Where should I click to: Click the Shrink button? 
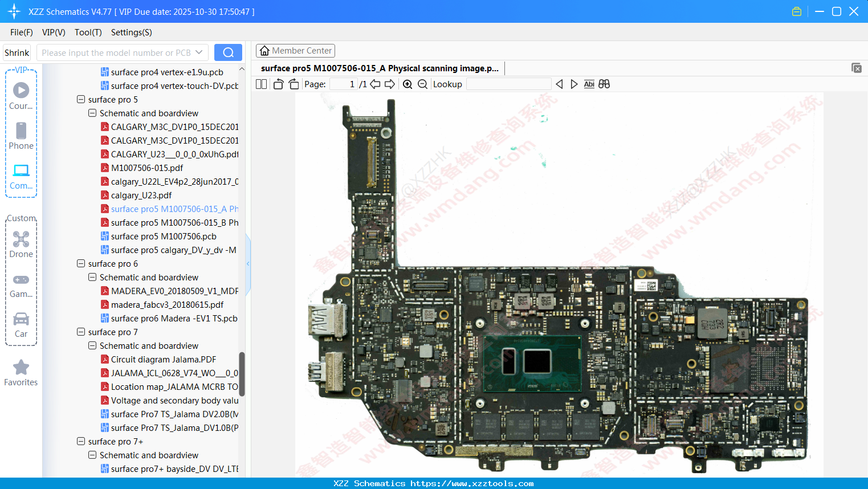click(x=17, y=52)
